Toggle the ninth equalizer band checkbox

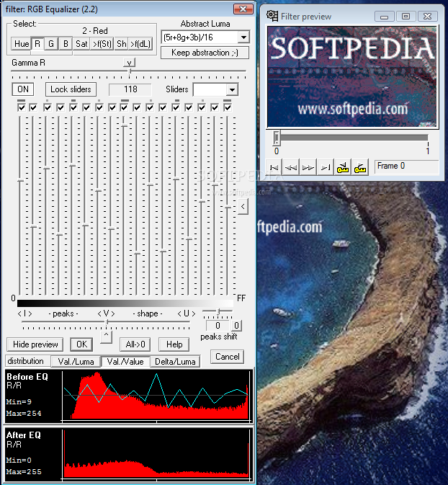point(125,107)
